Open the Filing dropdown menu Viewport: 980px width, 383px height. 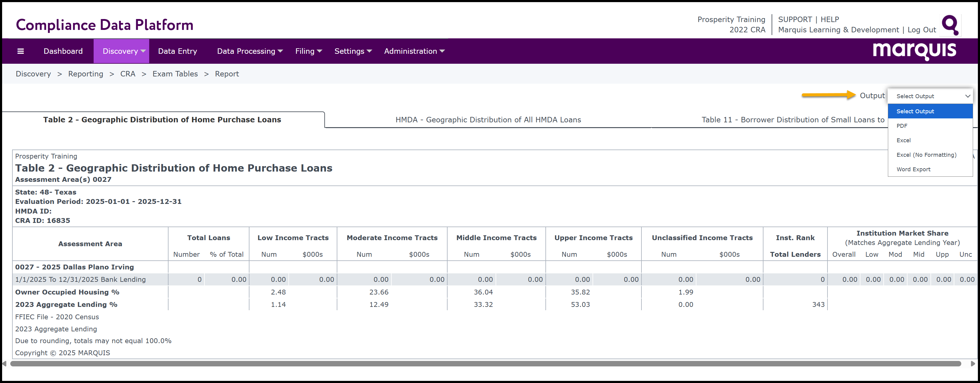(x=308, y=51)
